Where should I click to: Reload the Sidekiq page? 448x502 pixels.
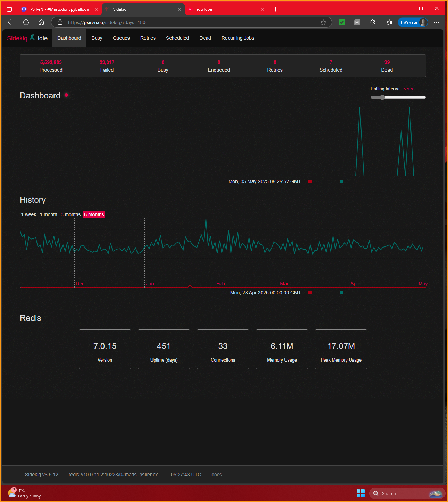coord(26,22)
